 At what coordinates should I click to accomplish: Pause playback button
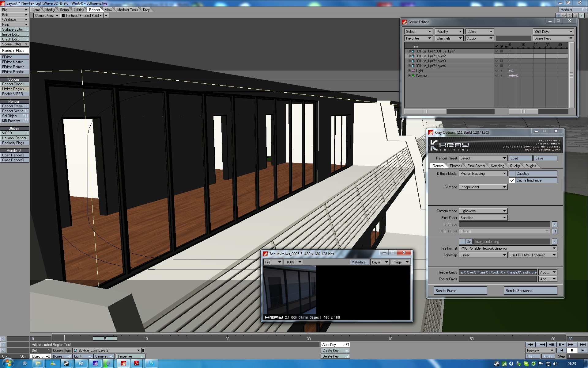click(x=572, y=350)
